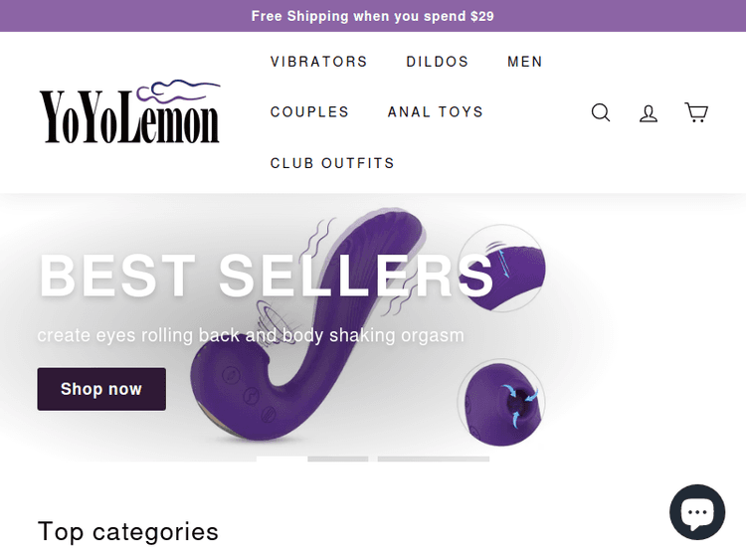Open the search magnifier icon
746x560 pixels.
(x=601, y=112)
